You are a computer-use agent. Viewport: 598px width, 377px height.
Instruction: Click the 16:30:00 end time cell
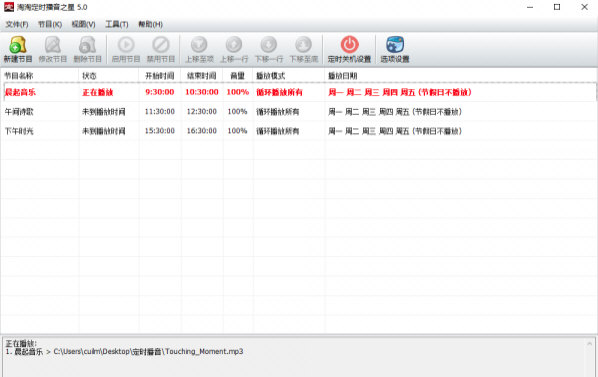[x=202, y=131]
